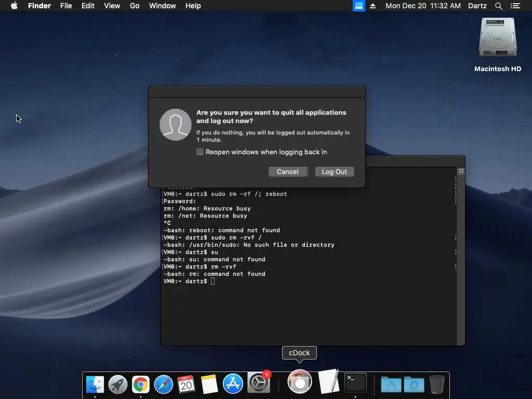Image resolution: width=532 pixels, height=399 pixels.
Task: Click the '/usr/bin/sudo: No such file' error line
Action: (x=249, y=245)
